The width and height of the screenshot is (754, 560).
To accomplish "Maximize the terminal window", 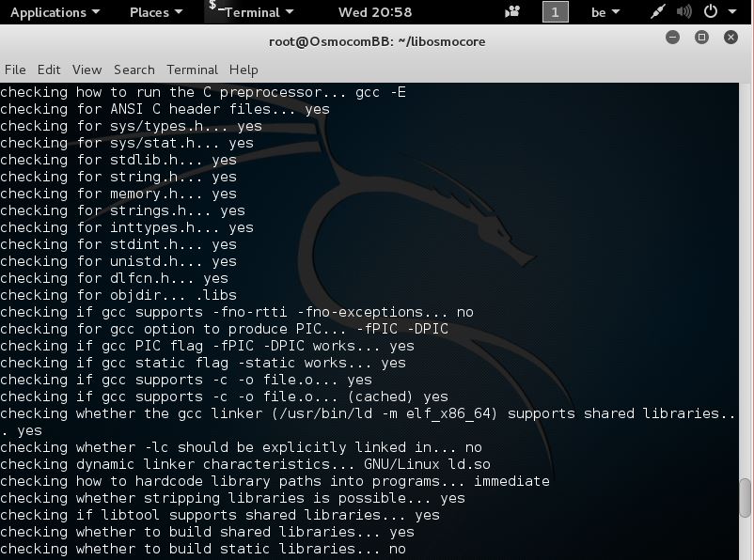I will point(701,37).
